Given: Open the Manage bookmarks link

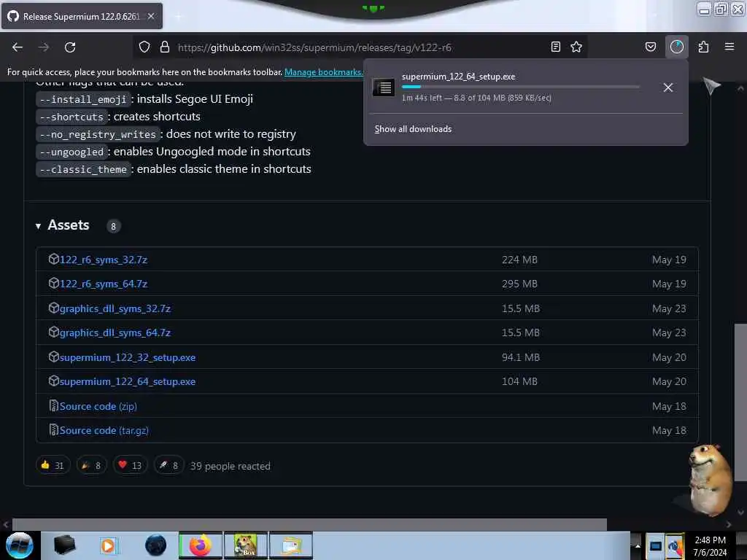Looking at the screenshot, I should tap(324, 72).
